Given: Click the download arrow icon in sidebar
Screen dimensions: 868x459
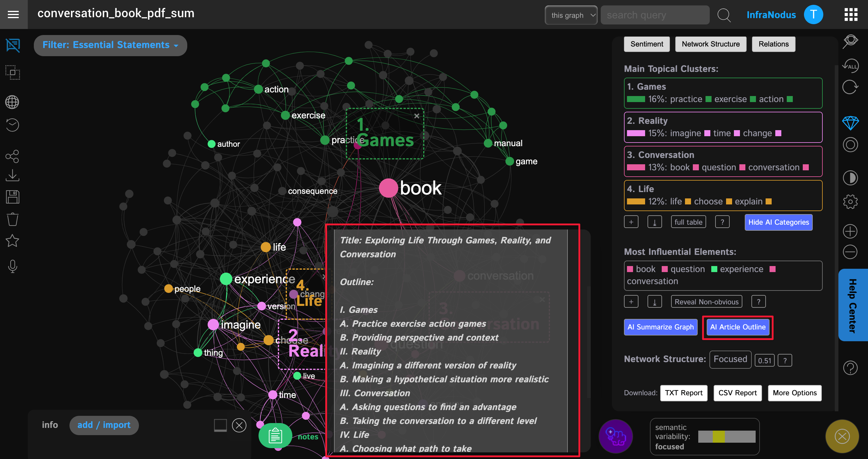Looking at the screenshot, I should click(x=12, y=175).
